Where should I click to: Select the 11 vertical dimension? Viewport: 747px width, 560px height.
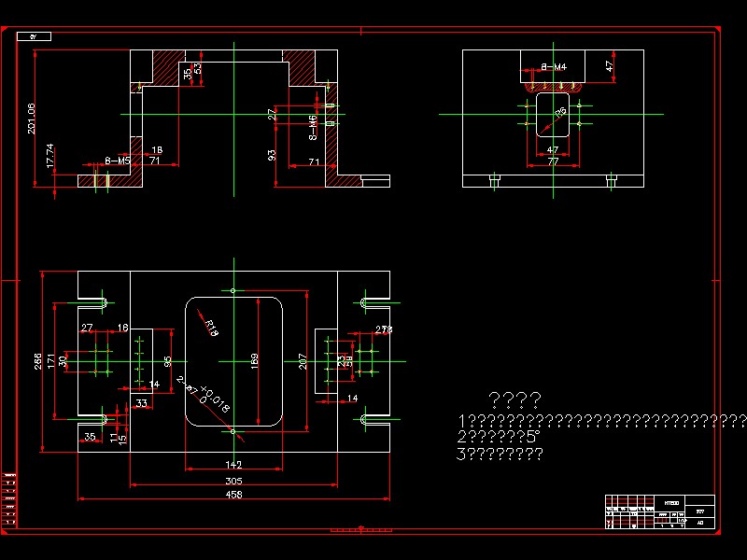[x=113, y=438]
